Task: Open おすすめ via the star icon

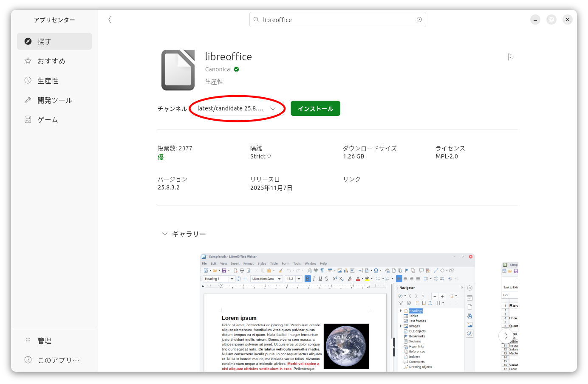Action: (x=28, y=61)
